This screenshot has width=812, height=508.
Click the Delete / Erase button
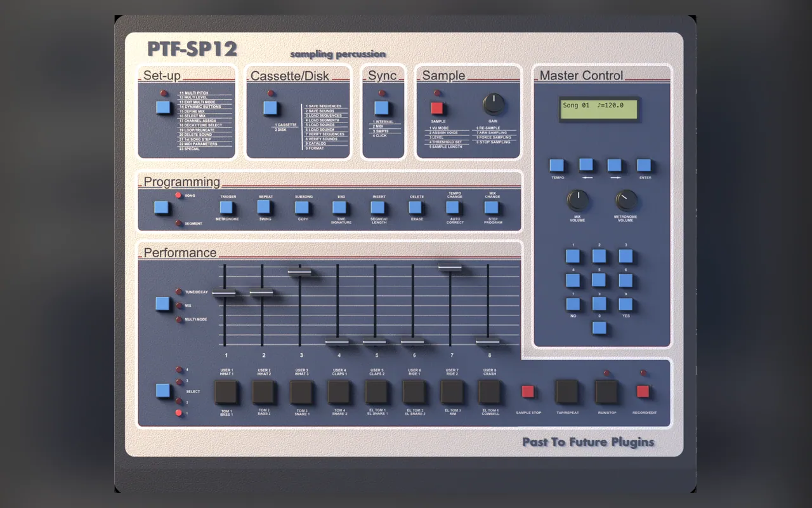pyautogui.click(x=416, y=208)
